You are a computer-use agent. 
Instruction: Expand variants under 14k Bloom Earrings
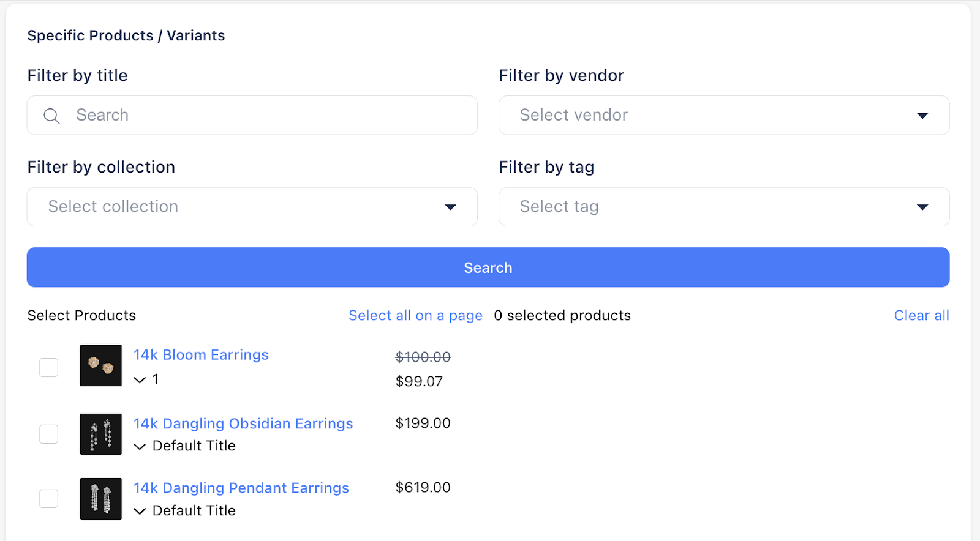(x=140, y=380)
